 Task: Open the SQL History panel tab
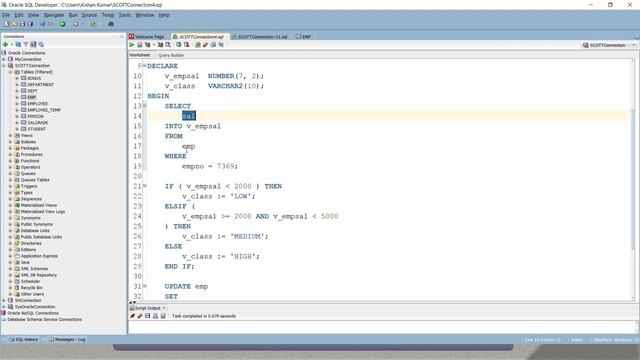pos(24,340)
